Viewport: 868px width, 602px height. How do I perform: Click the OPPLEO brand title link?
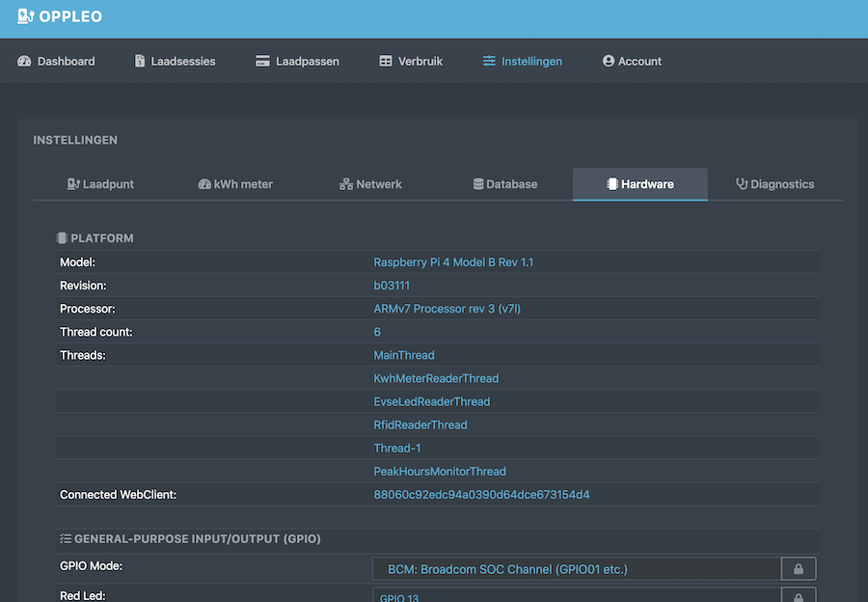click(x=70, y=16)
